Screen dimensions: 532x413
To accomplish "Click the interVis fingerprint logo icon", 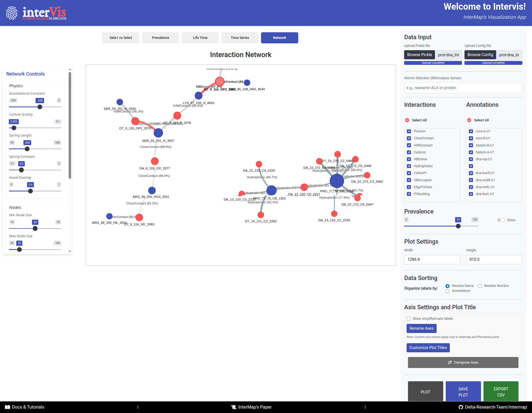I will tap(12, 13).
